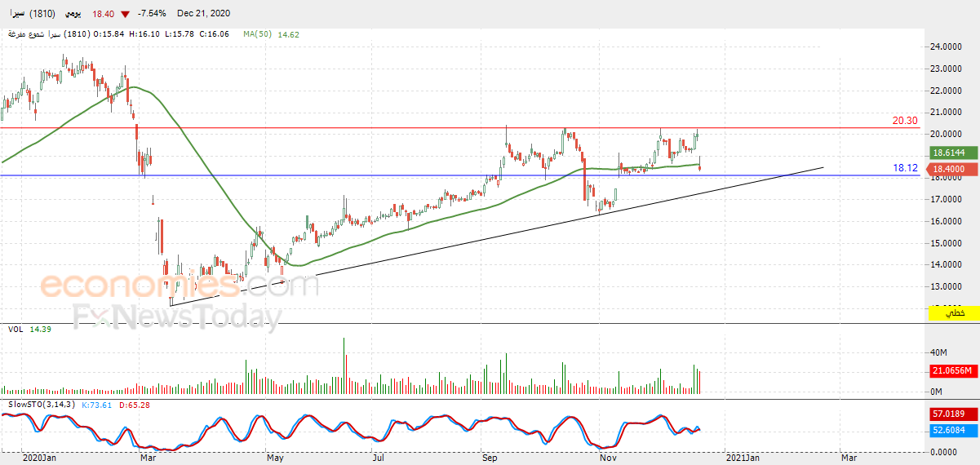Click the yellow خطي scale tag
980x465 pixels.
pyautogui.click(x=954, y=313)
